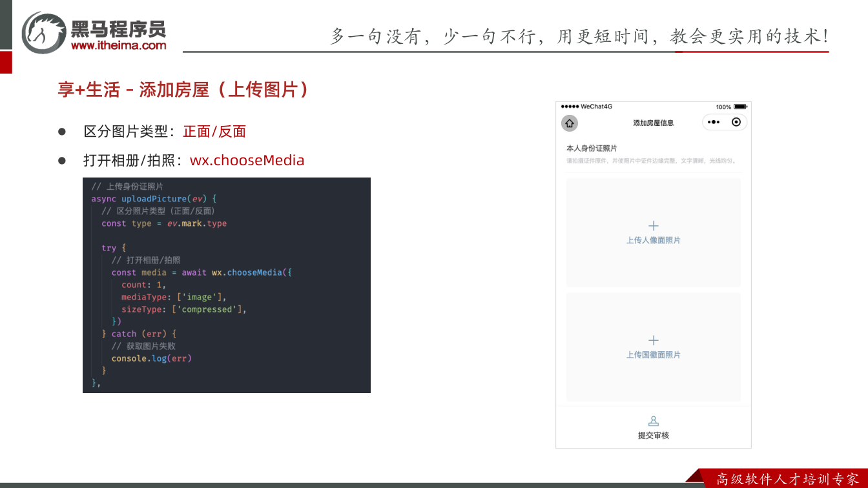Click the battery icon in the phone status bar
The image size is (868, 488).
point(740,107)
